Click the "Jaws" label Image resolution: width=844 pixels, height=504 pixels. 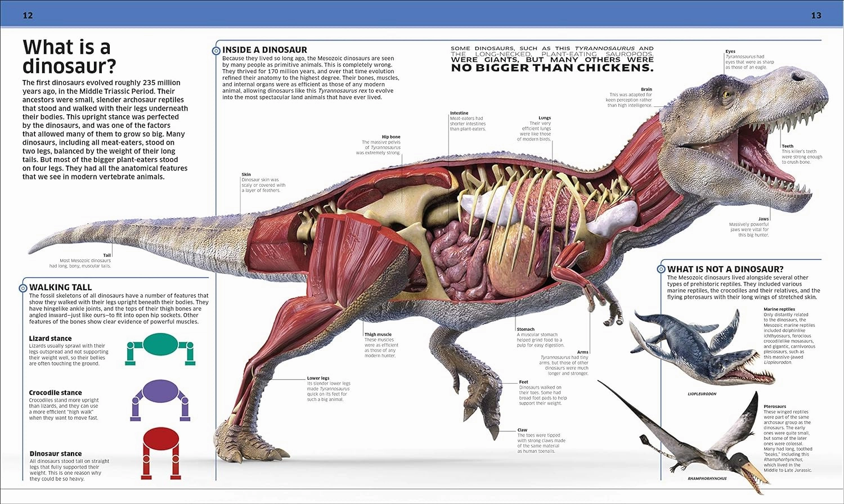(x=763, y=219)
